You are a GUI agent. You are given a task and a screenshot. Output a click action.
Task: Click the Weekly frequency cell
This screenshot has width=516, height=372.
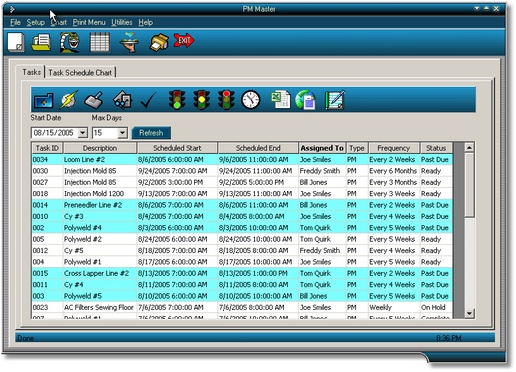point(394,307)
